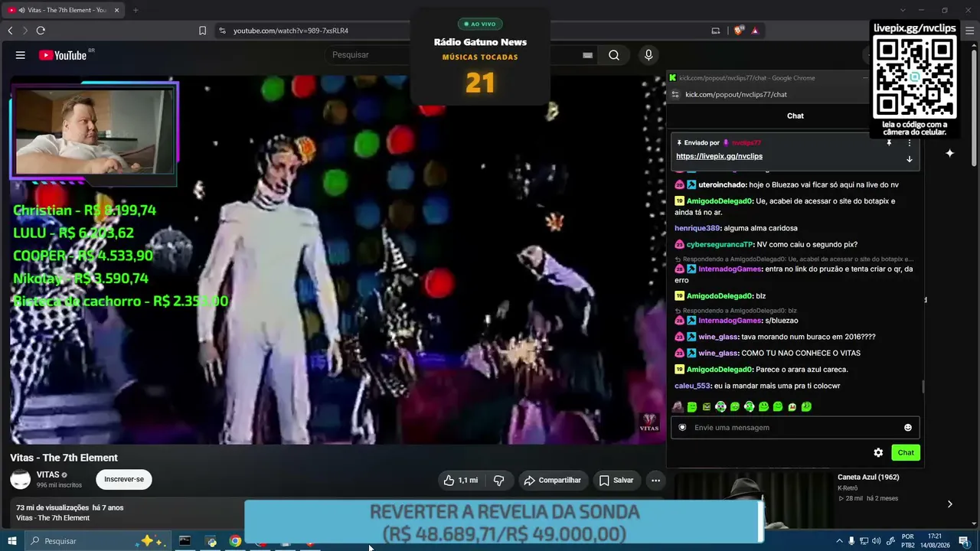980x551 pixels.
Task: Open the Brave Rewards triangle icon
Action: pyautogui.click(x=755, y=31)
